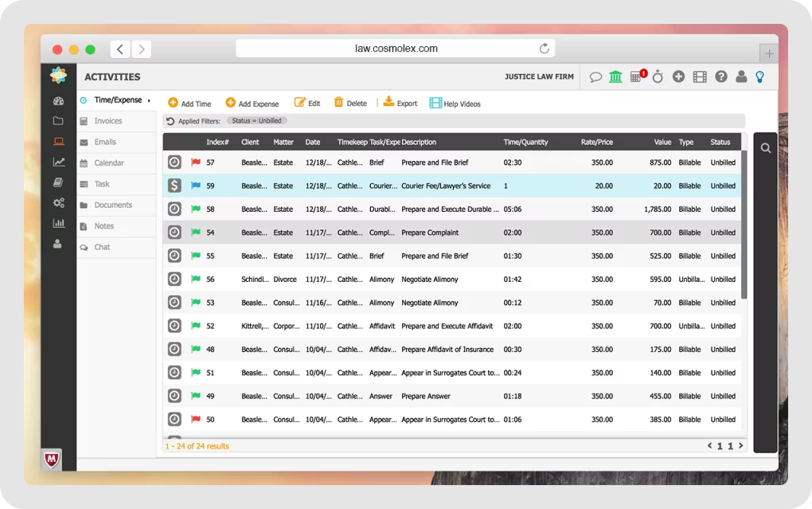Toggle the green flag on entry 54
Image resolution: width=812 pixels, height=509 pixels.
pos(195,233)
